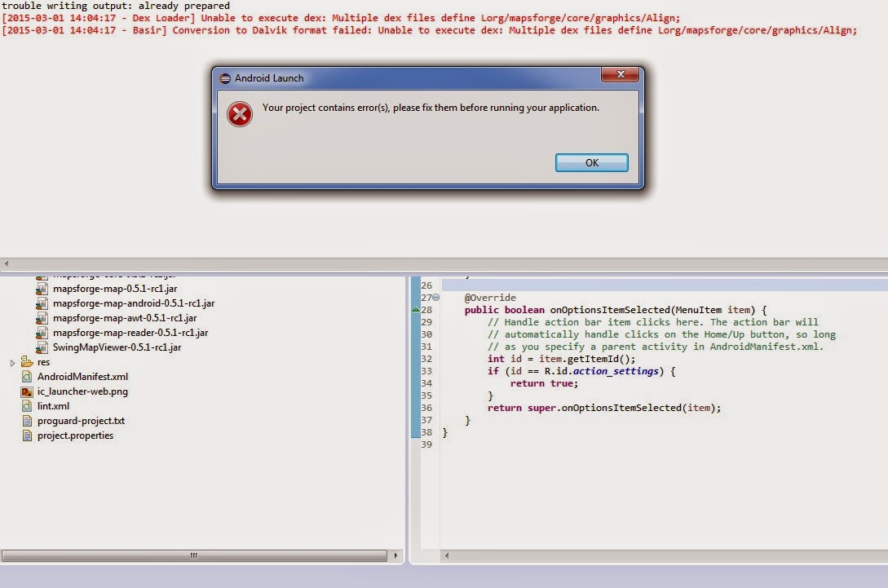Click jar icon beside mapsforge-map-android jar
The width and height of the screenshot is (888, 588).
pyautogui.click(x=42, y=303)
